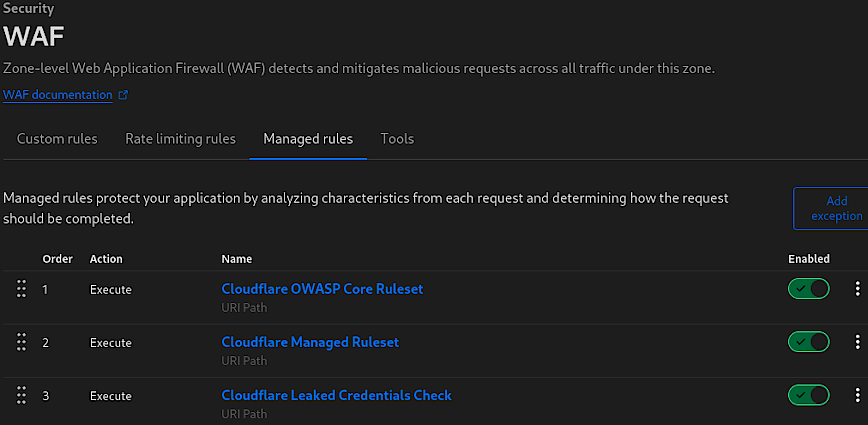
Task: Click the Action column header
Action: click(x=106, y=259)
